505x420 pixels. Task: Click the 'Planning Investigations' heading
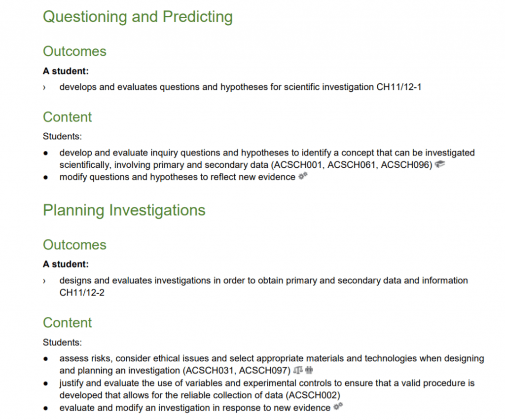124,210
